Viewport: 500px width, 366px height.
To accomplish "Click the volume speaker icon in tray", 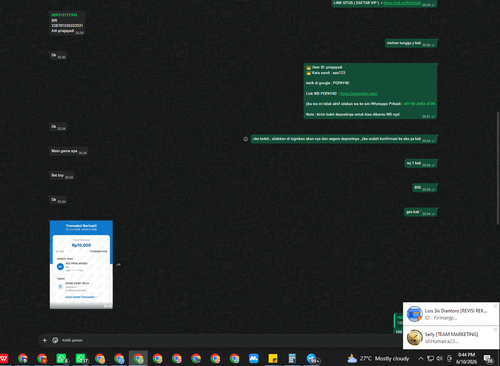I will click(x=440, y=359).
